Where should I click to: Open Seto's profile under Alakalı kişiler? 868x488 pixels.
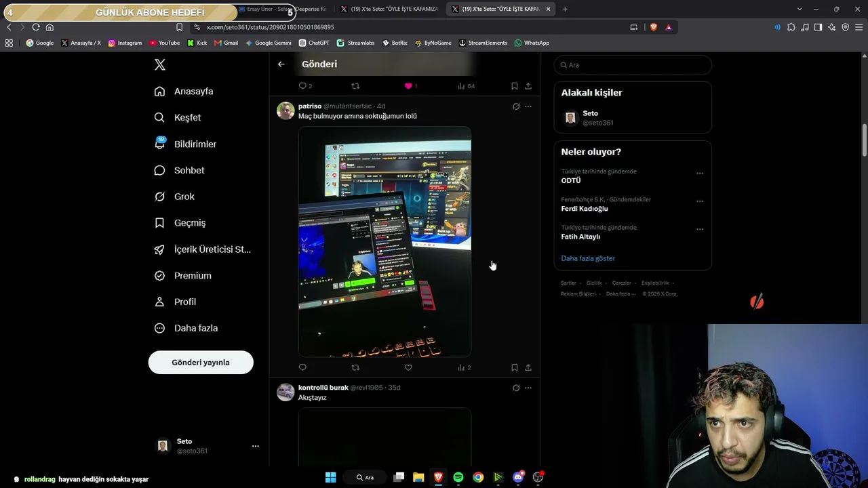tap(633, 118)
